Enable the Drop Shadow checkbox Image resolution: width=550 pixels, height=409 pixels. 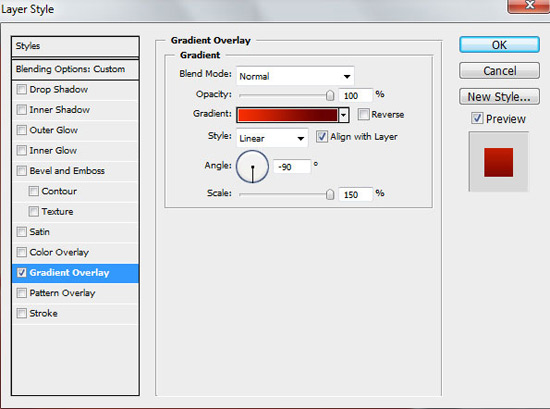[x=21, y=89]
